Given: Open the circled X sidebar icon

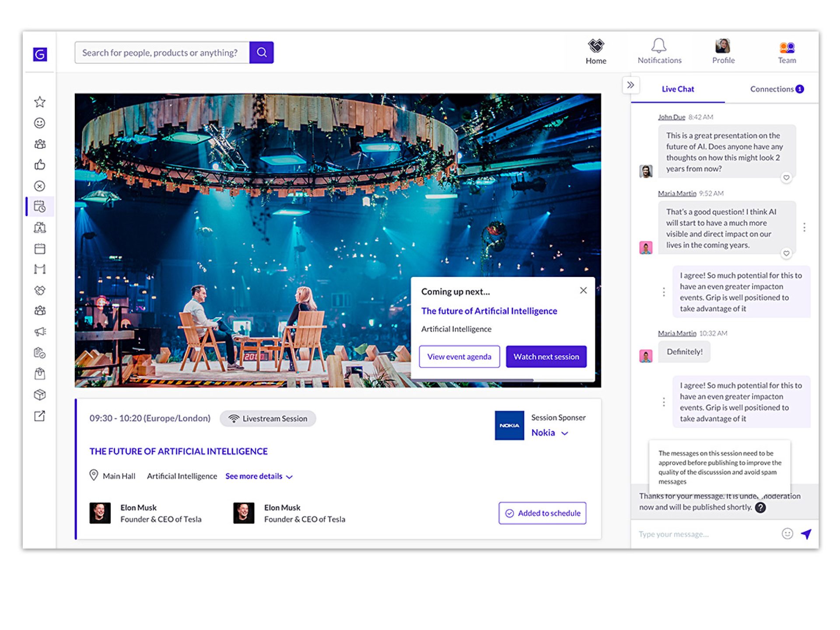Looking at the screenshot, I should 40,186.
